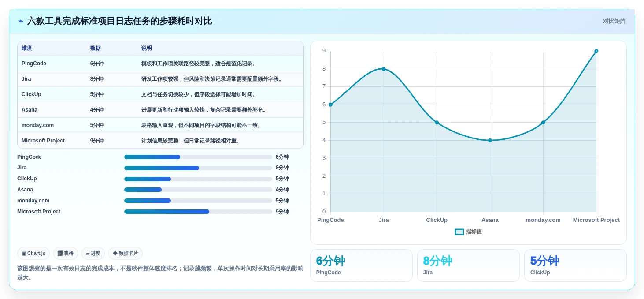The width and height of the screenshot is (644, 299).
Task: Click the 对比矩阵 label in header
Action: click(x=614, y=21)
